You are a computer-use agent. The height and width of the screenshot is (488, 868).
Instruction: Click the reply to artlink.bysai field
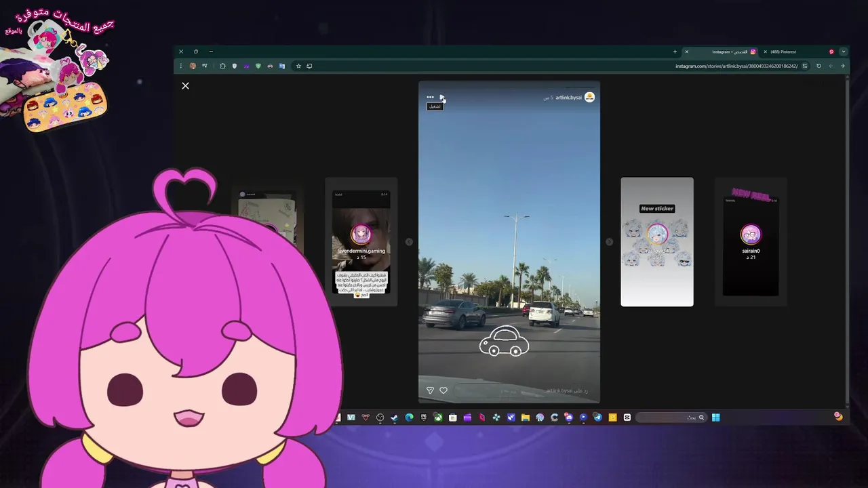[x=522, y=390]
